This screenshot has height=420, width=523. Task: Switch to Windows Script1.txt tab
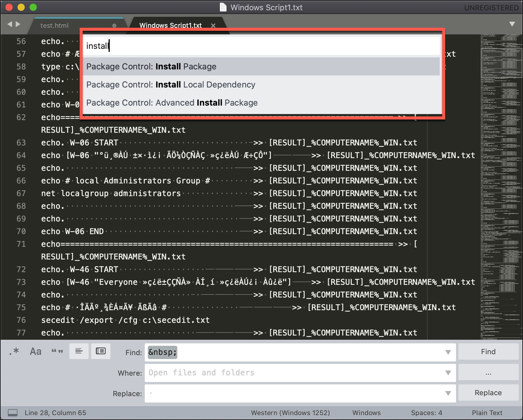click(170, 26)
